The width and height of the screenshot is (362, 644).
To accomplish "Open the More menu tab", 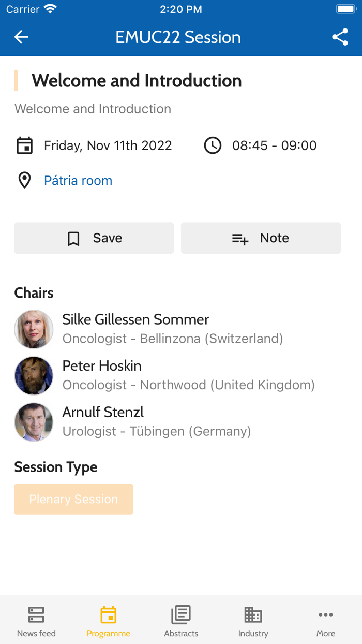I will (326, 621).
